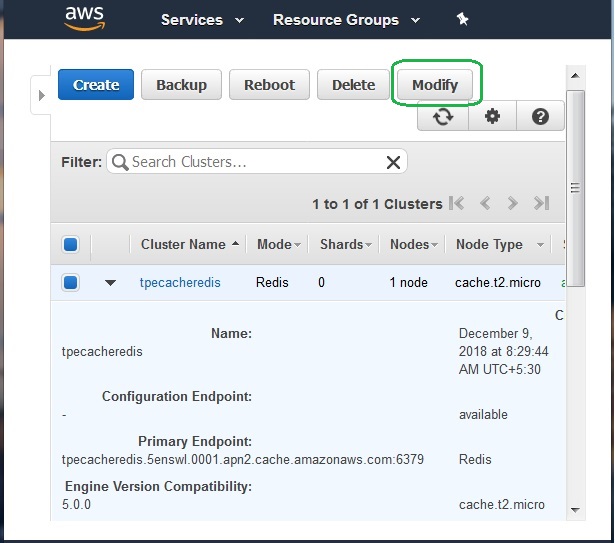Image resolution: width=615 pixels, height=543 pixels.
Task: Open the settings gear icon
Action: click(x=492, y=117)
